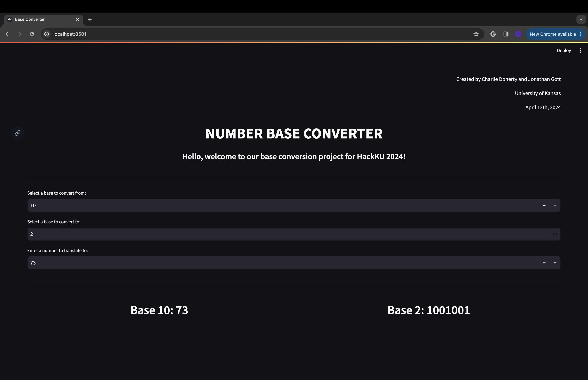
Task: Expand the tab search dropdown chevron
Action: pos(581,19)
